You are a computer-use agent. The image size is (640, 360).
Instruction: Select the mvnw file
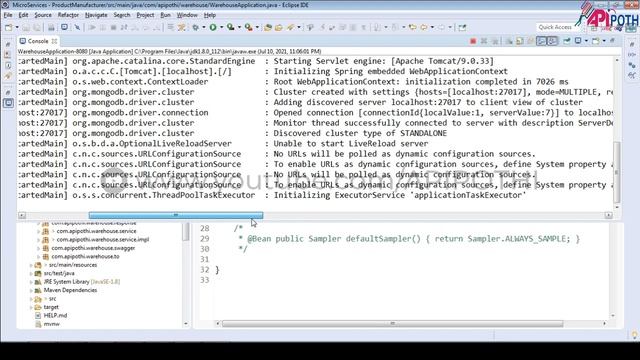tap(51, 324)
